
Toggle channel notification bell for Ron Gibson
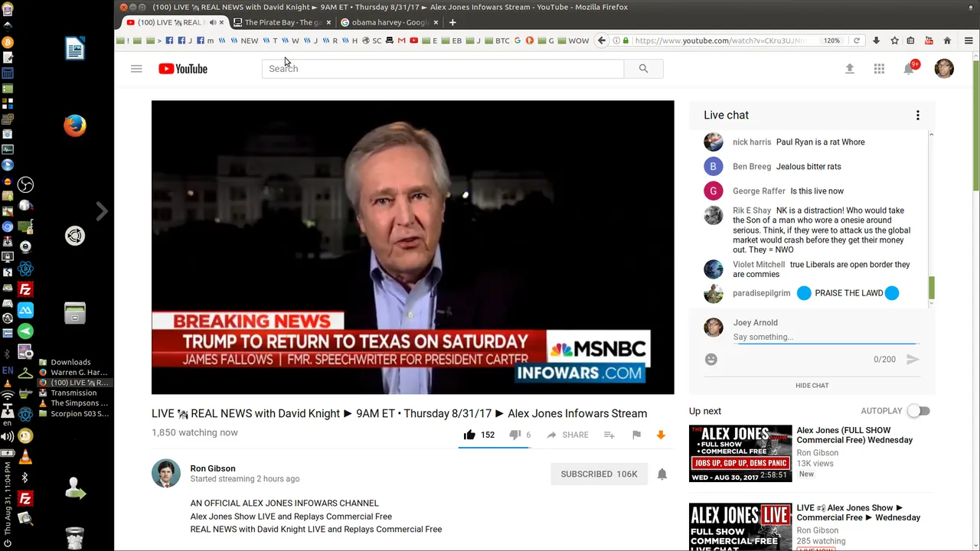(662, 474)
